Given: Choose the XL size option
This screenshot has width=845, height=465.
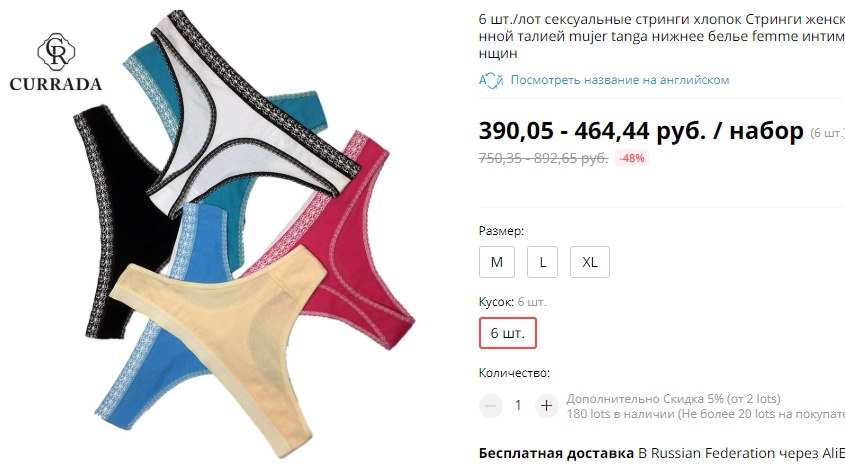Looking at the screenshot, I should tap(590, 262).
